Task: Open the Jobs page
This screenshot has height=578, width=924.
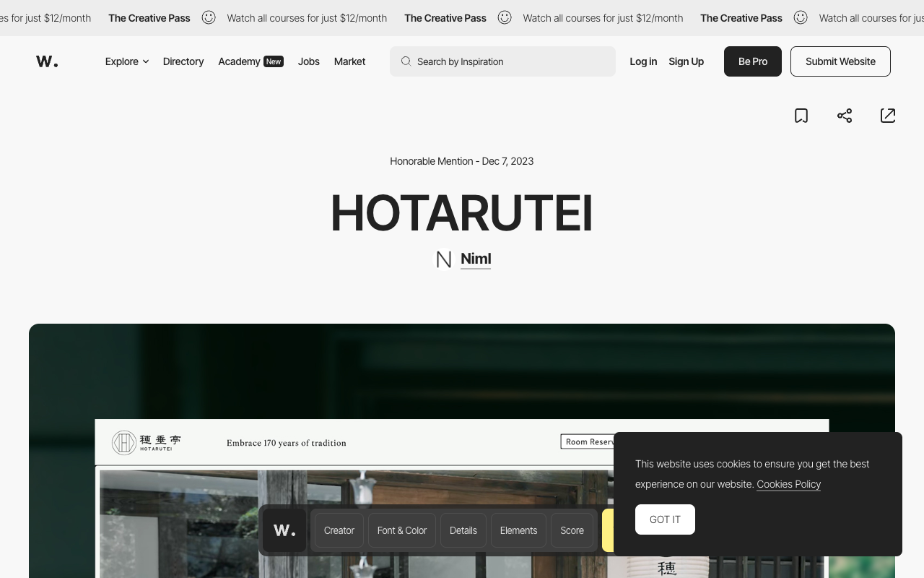Action: [x=309, y=61]
